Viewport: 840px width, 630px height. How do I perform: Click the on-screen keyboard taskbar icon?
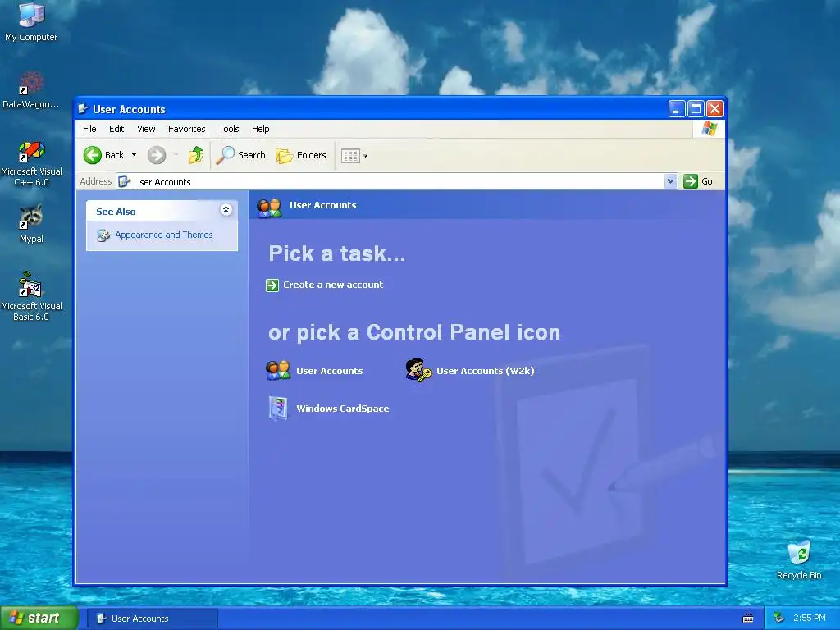click(x=748, y=619)
